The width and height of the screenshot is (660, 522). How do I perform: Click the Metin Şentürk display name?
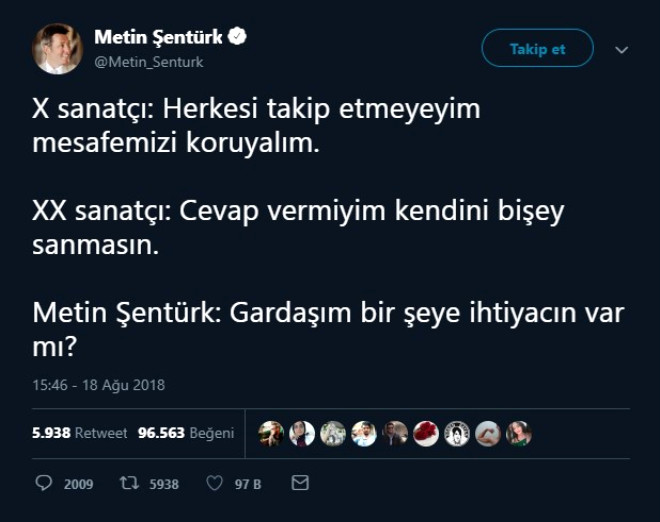(159, 38)
